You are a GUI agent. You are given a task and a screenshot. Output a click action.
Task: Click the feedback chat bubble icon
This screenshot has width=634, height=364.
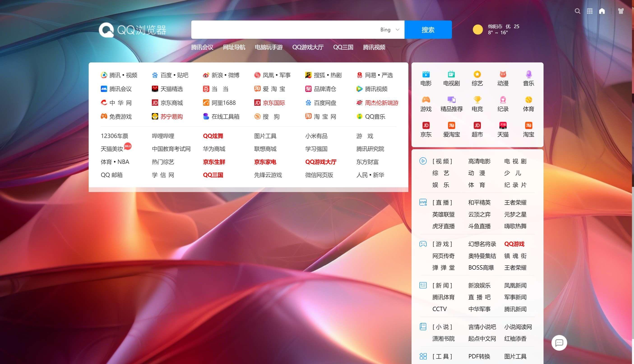tap(559, 343)
